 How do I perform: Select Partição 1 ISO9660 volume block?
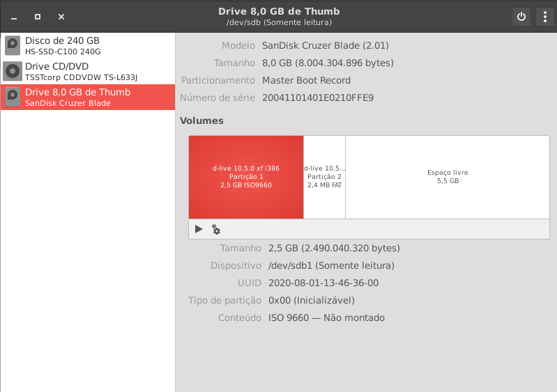tap(246, 177)
